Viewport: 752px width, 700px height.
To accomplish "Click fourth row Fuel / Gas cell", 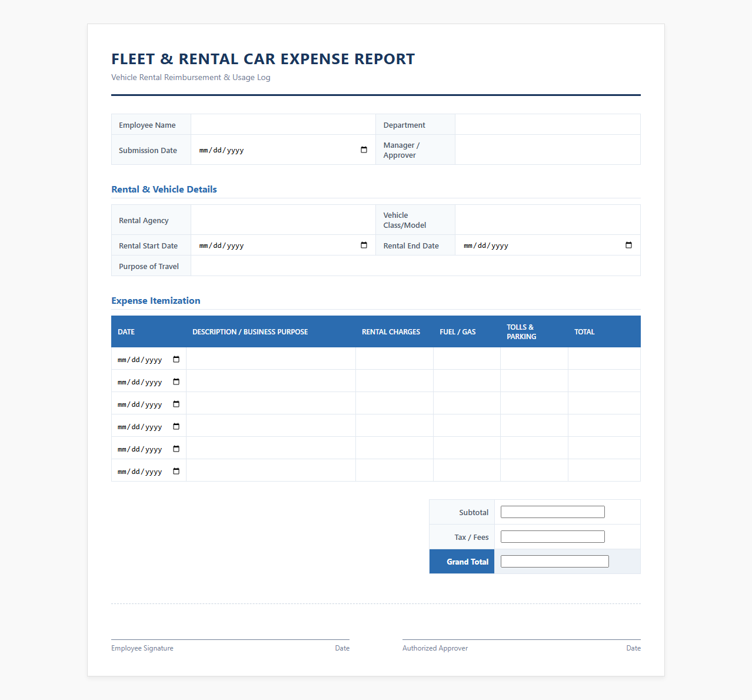I will pyautogui.click(x=467, y=426).
